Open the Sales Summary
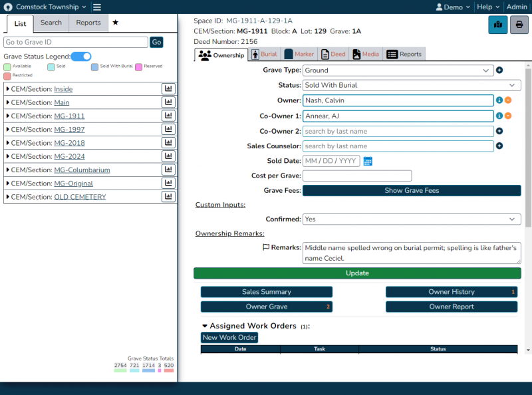532x395 pixels. (267, 292)
